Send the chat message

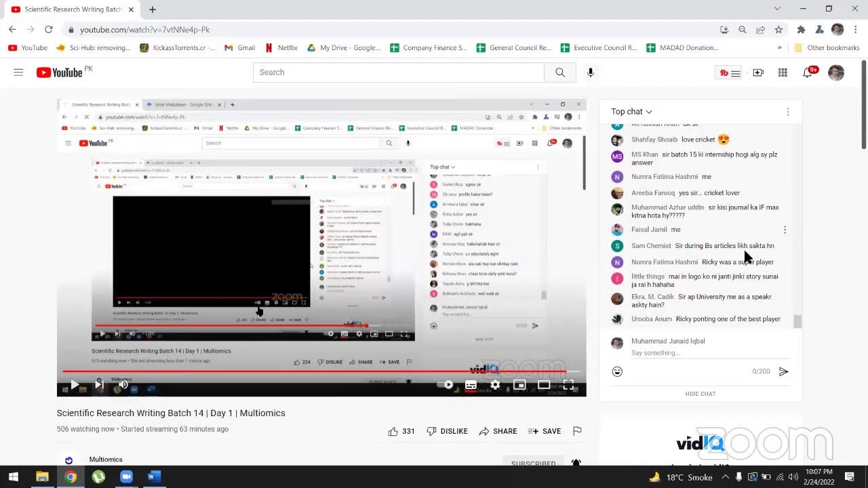[783, 371]
